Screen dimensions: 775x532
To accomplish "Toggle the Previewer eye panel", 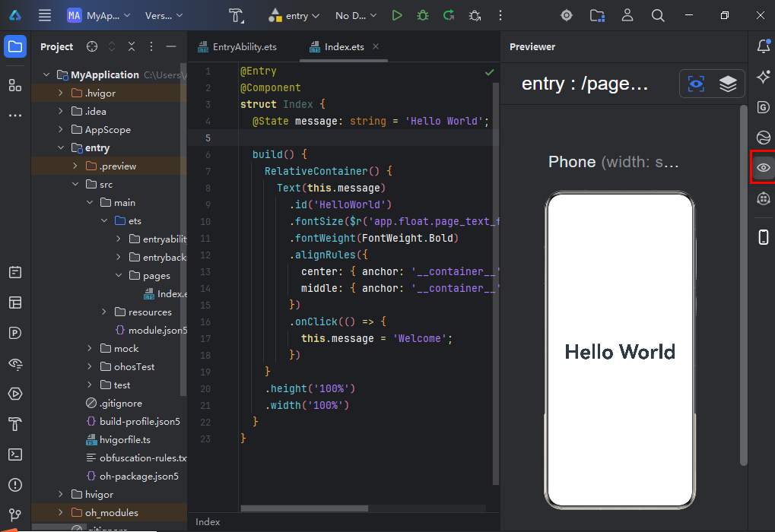I will tap(764, 167).
